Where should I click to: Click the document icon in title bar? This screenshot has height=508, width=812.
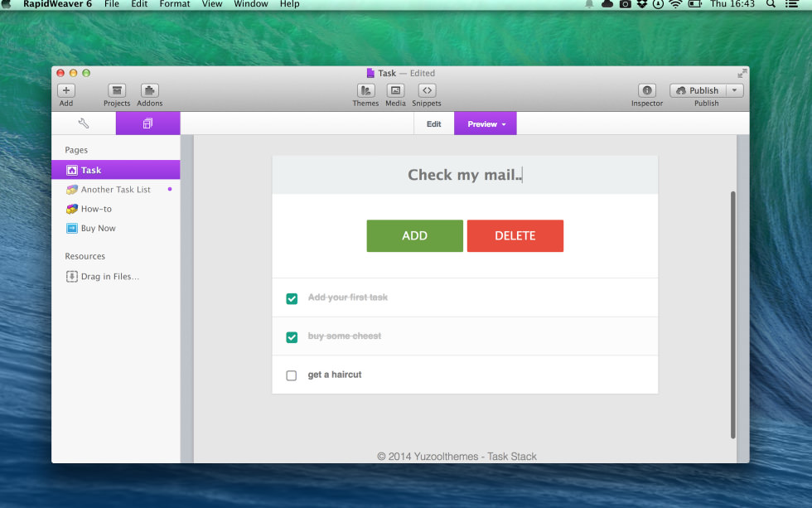coord(370,73)
